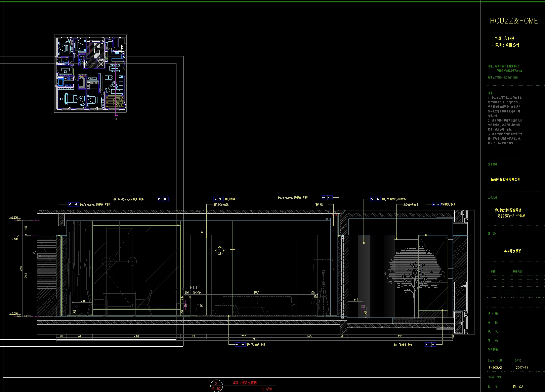Select the 320 bottom dimension
Screen dimensions: 545x392
(61, 336)
